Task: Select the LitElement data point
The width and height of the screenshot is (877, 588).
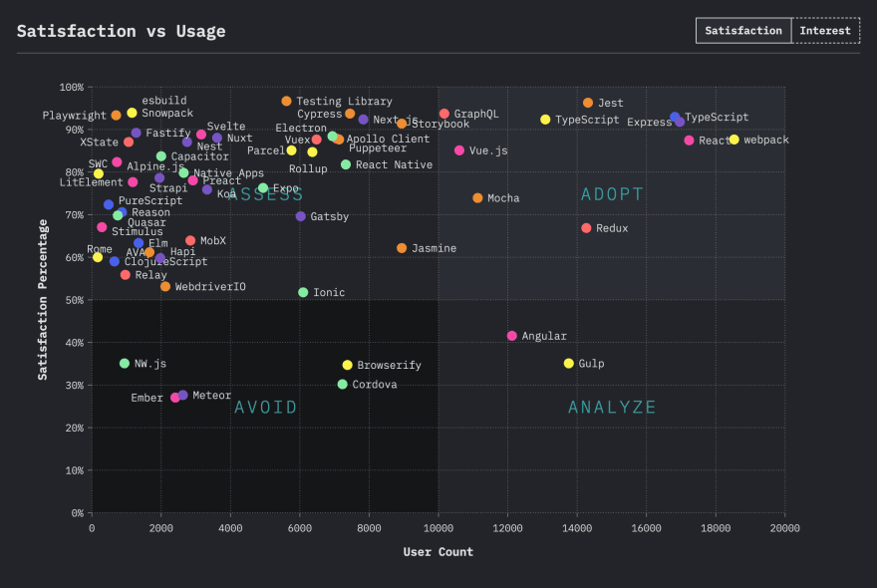Action: pos(133,182)
